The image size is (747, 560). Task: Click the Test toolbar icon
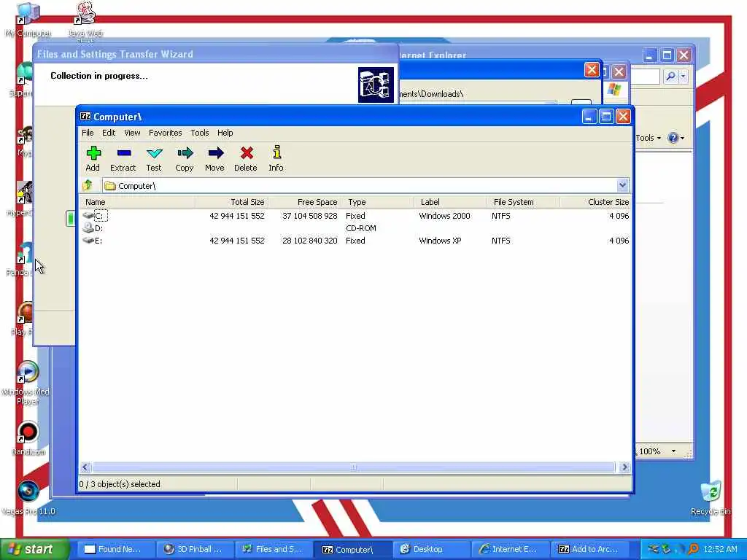click(x=154, y=158)
